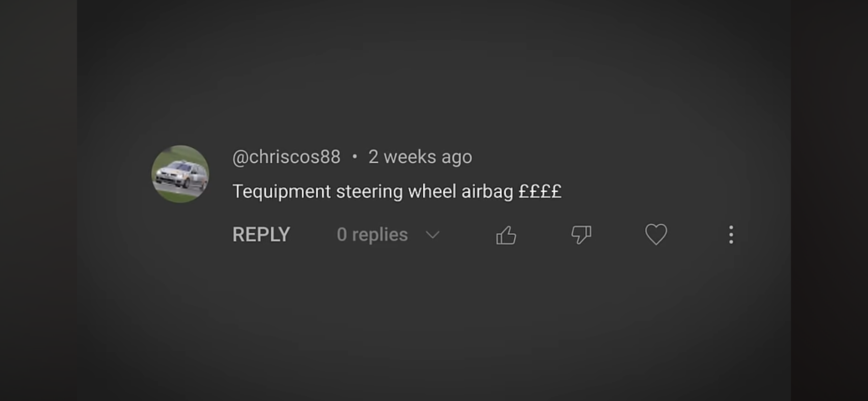Heart the chriscos88 comment
Screen dimensions: 868x401
[x=656, y=234]
